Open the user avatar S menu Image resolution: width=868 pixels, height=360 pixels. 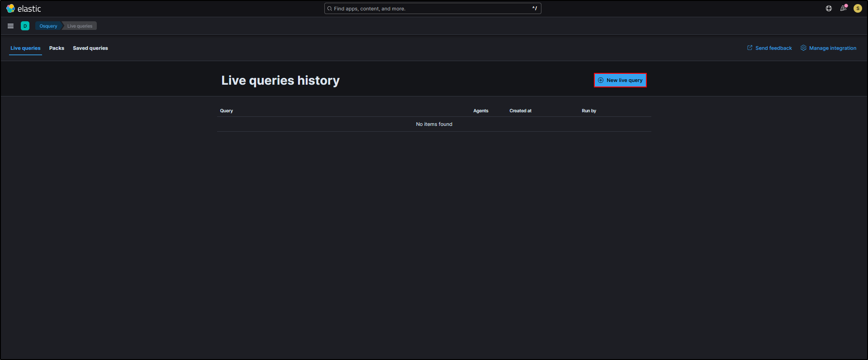[857, 9]
